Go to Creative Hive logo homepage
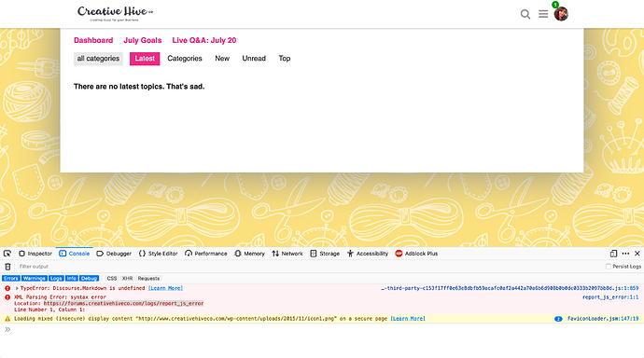The width and height of the screenshot is (644, 358). coord(116,13)
